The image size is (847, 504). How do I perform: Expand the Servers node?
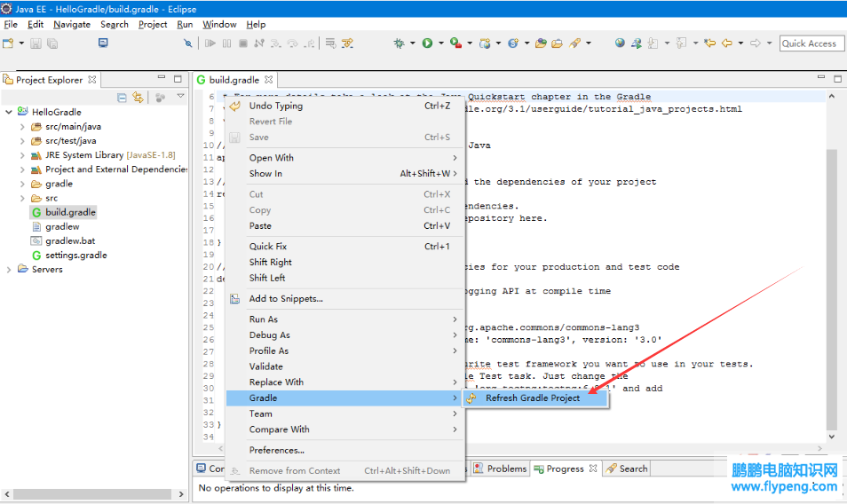pyautogui.click(x=9, y=269)
